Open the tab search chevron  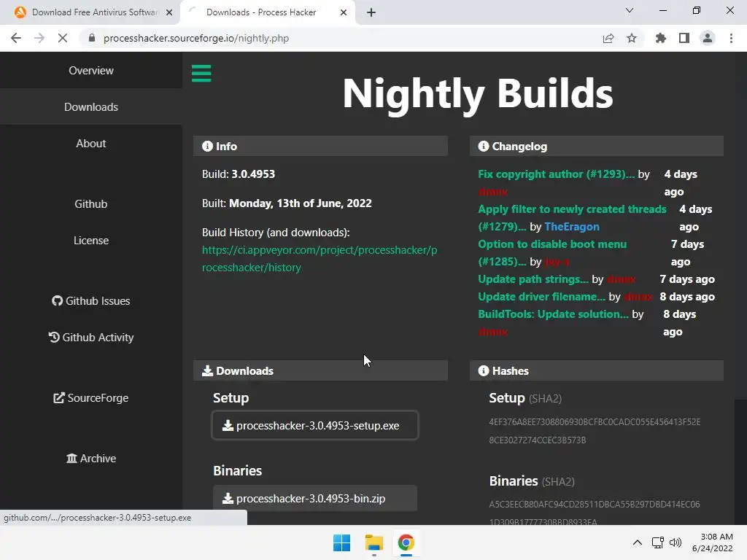click(630, 10)
